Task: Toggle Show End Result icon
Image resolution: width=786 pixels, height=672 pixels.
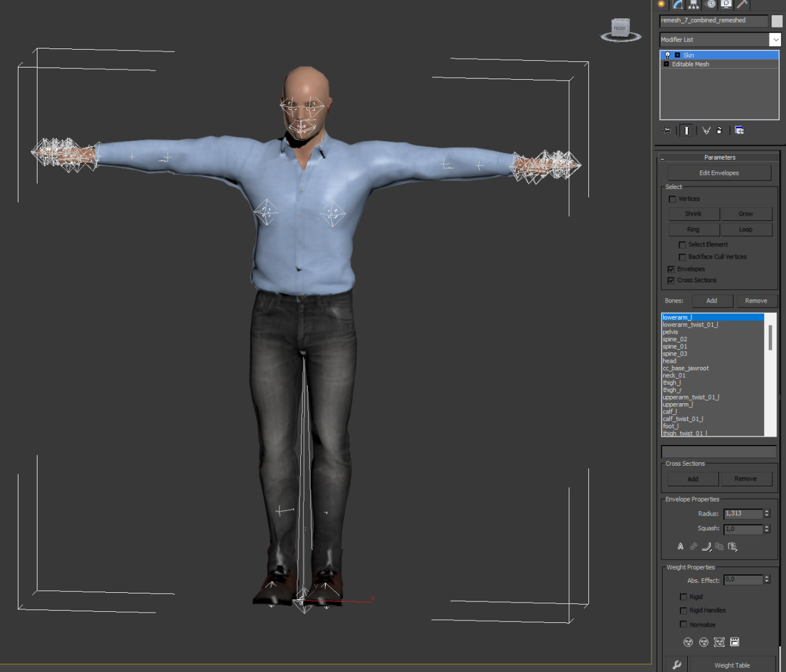Action: click(687, 130)
